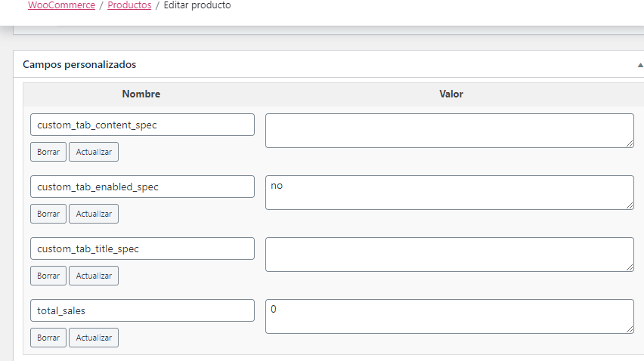This screenshot has width=644, height=361.
Task: Focus the custom_tab_enabled_spec name field
Action: click(x=142, y=187)
